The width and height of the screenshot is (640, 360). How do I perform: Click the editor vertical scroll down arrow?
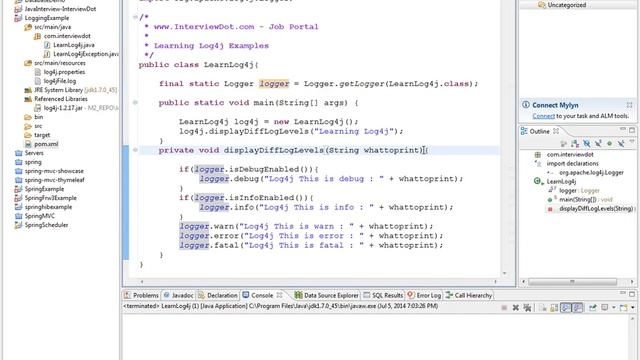pos(504,273)
